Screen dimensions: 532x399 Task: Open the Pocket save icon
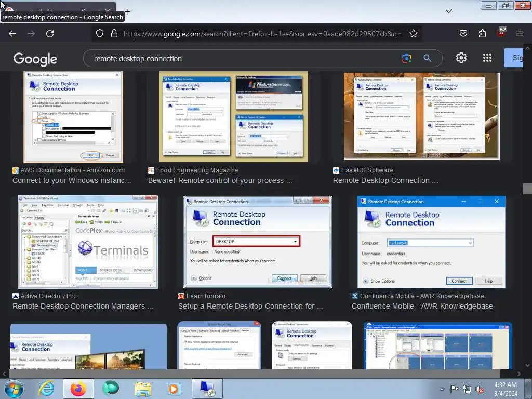pos(463,34)
